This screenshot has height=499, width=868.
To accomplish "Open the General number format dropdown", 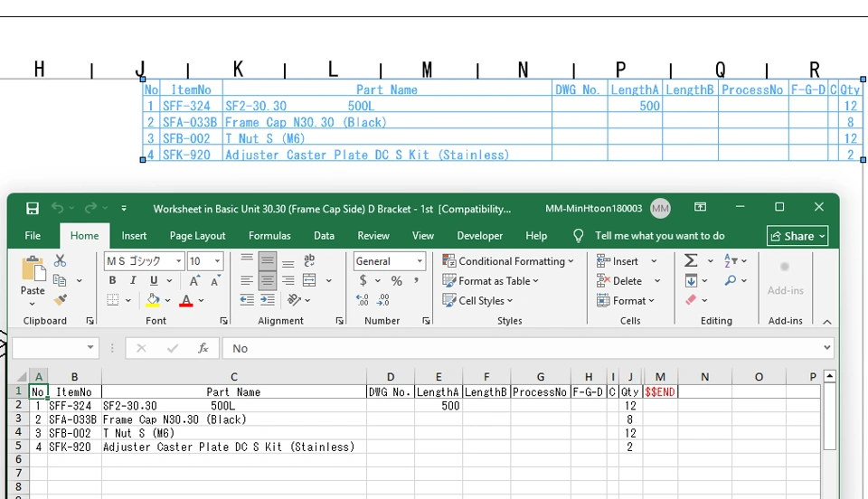I will pyautogui.click(x=419, y=261).
